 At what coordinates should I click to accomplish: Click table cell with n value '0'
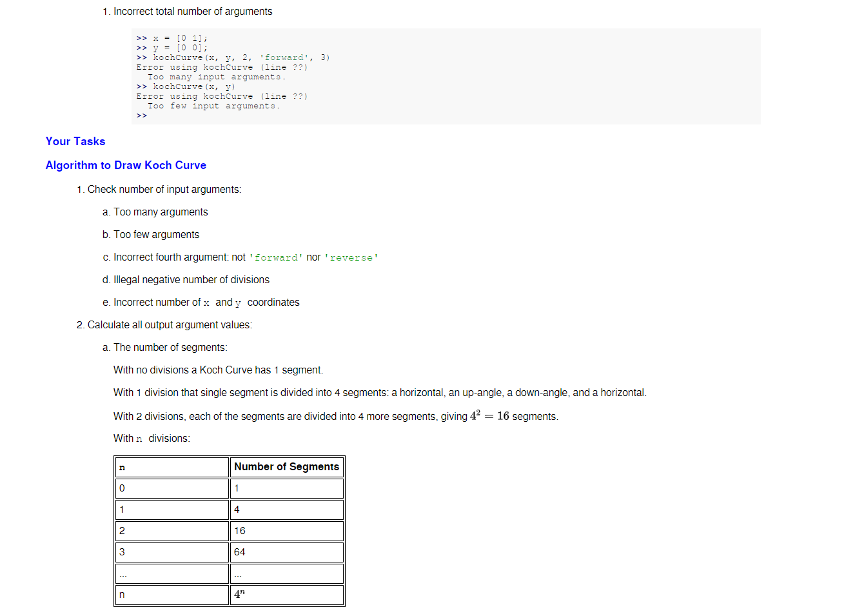[172, 488]
